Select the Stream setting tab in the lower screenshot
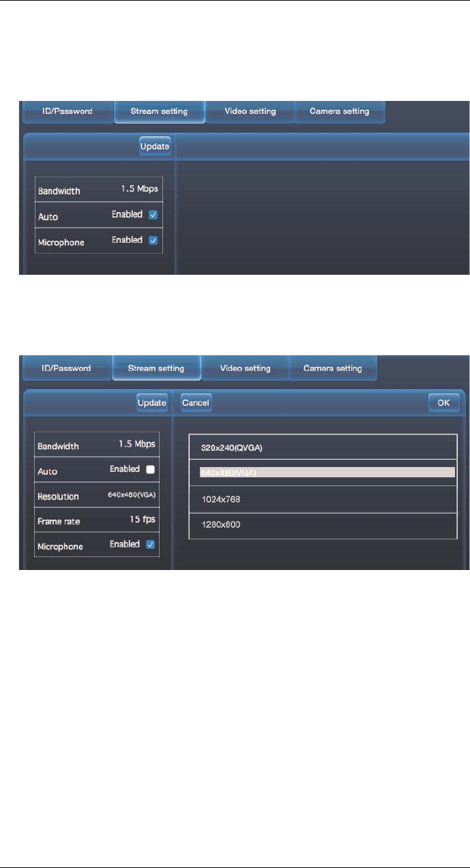 tap(156, 368)
